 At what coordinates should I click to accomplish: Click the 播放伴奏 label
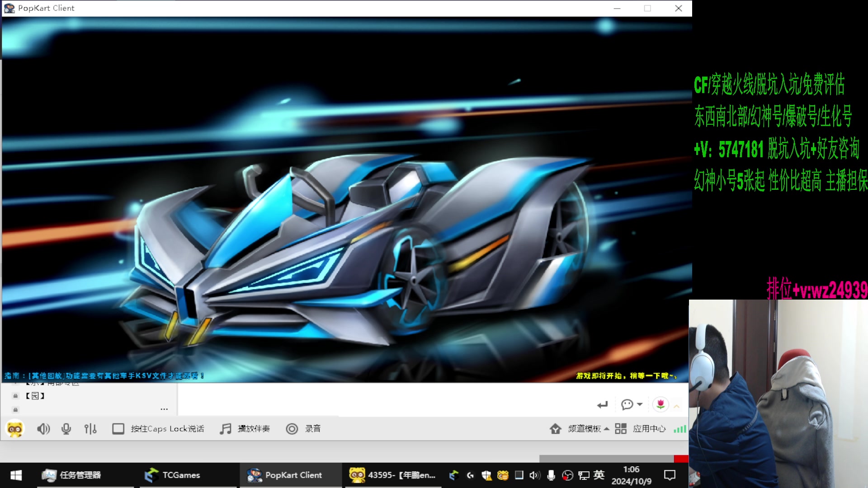(254, 428)
